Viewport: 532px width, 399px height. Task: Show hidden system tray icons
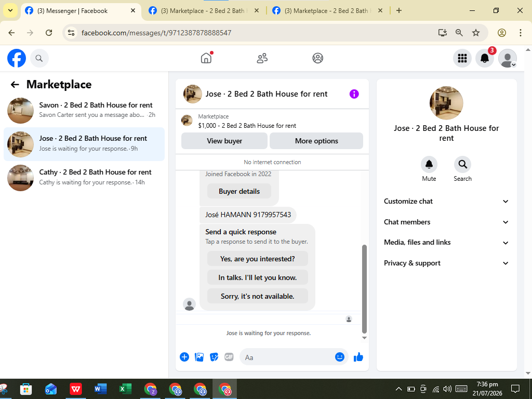(x=398, y=389)
